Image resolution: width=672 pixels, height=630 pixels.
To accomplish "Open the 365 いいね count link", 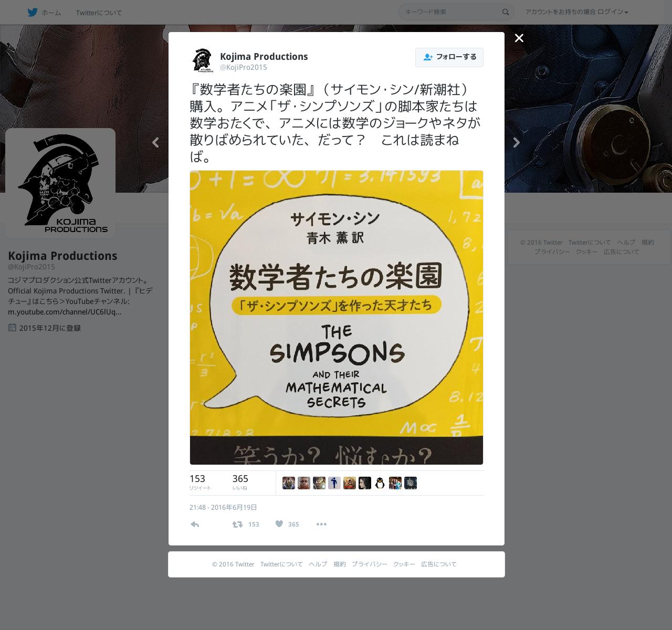I will (240, 482).
